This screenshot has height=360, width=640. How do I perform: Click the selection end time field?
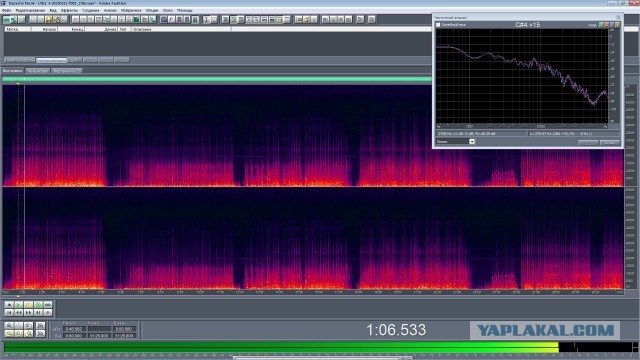(x=100, y=329)
